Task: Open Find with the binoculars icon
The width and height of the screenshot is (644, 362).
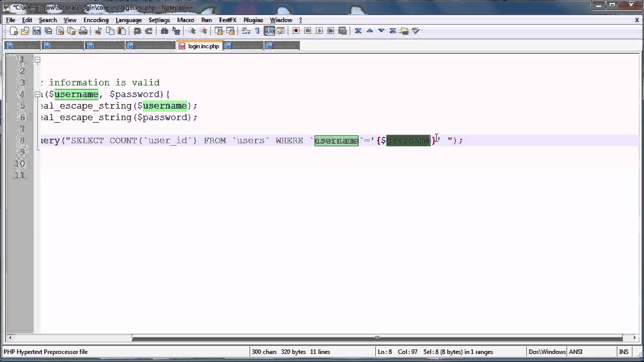Action: point(165,31)
